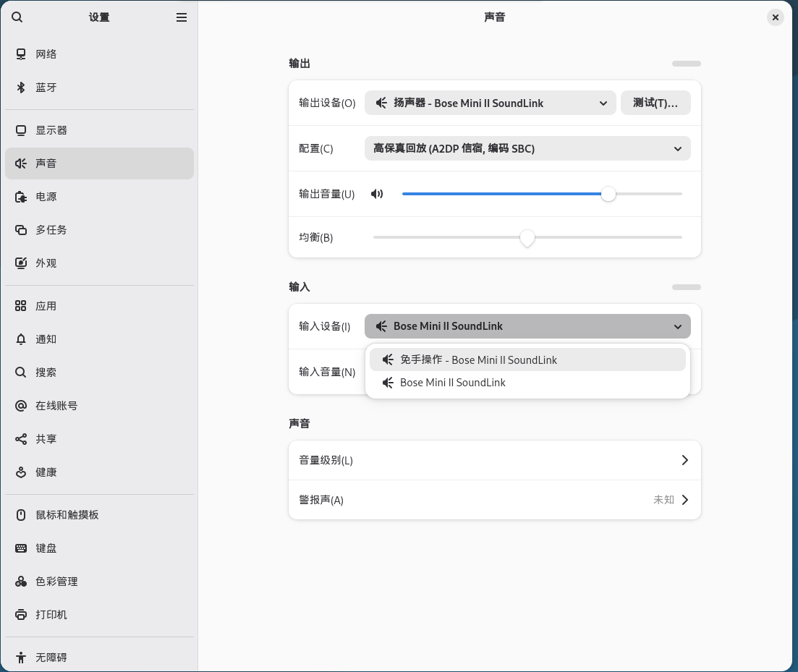Click the 鼠标和触摸板 mouse icon
This screenshot has width=798, height=672.
pos(21,515)
